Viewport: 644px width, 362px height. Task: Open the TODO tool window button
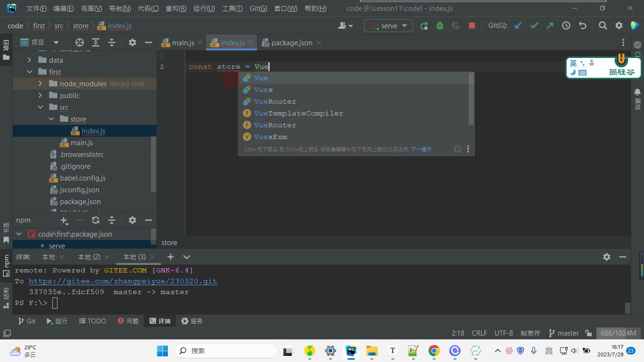coord(92,321)
